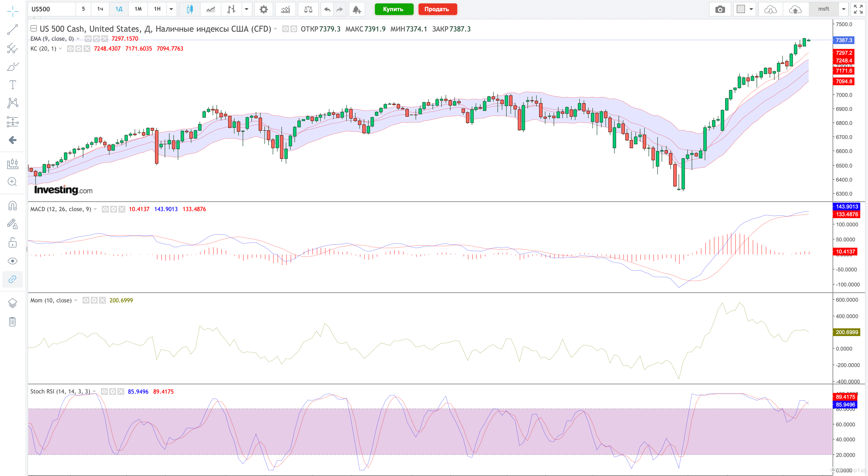868x476 pixels.
Task: Open chart settings gear
Action: (x=263, y=9)
